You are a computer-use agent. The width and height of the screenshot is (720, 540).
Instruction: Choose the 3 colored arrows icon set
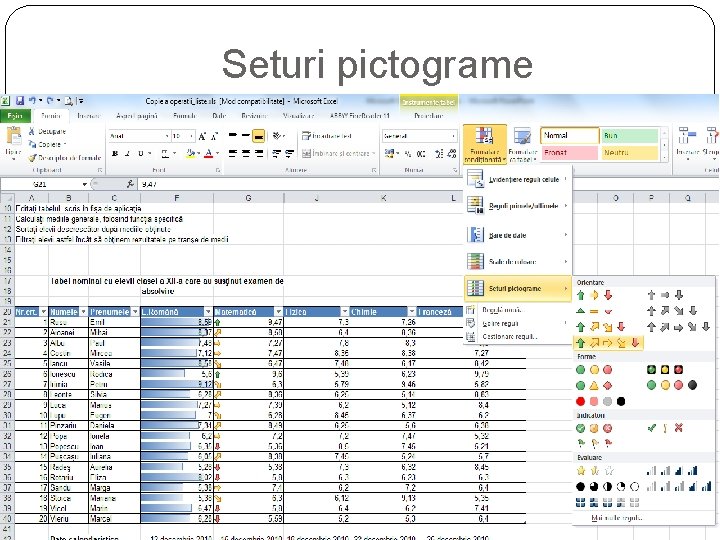594,295
